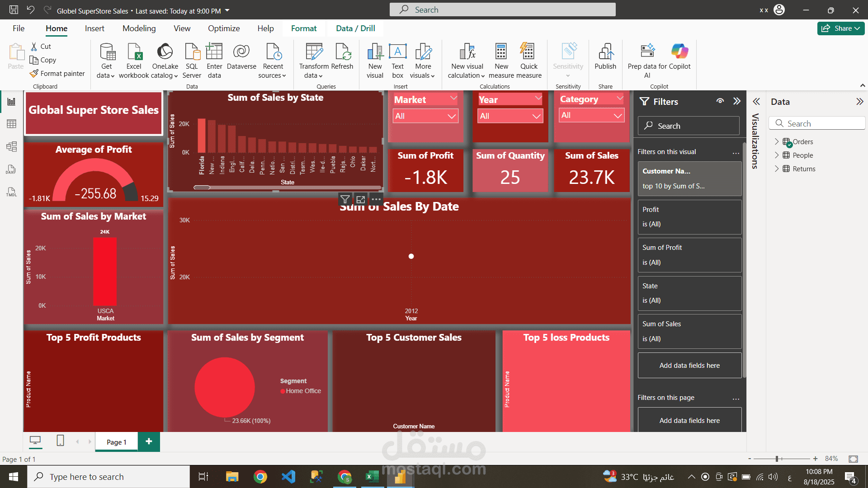Open Market slicer dropdown showing All
This screenshot has width=868, height=488.
click(425, 116)
